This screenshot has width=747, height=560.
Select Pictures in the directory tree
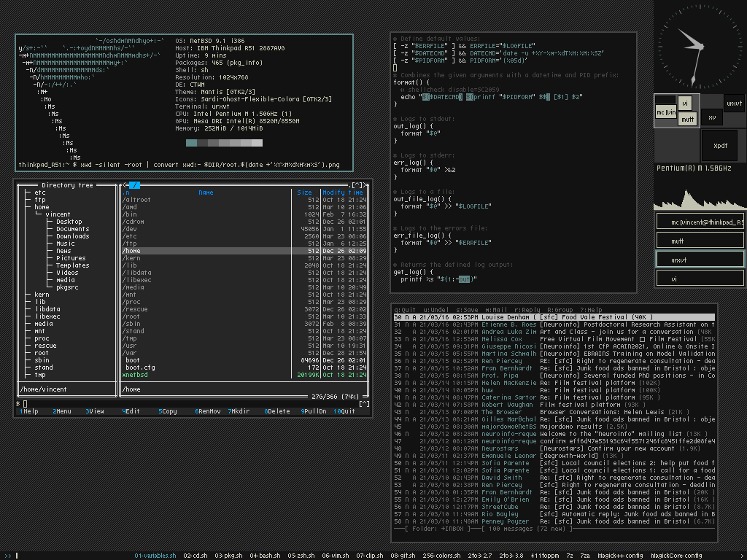pyautogui.click(x=71, y=258)
